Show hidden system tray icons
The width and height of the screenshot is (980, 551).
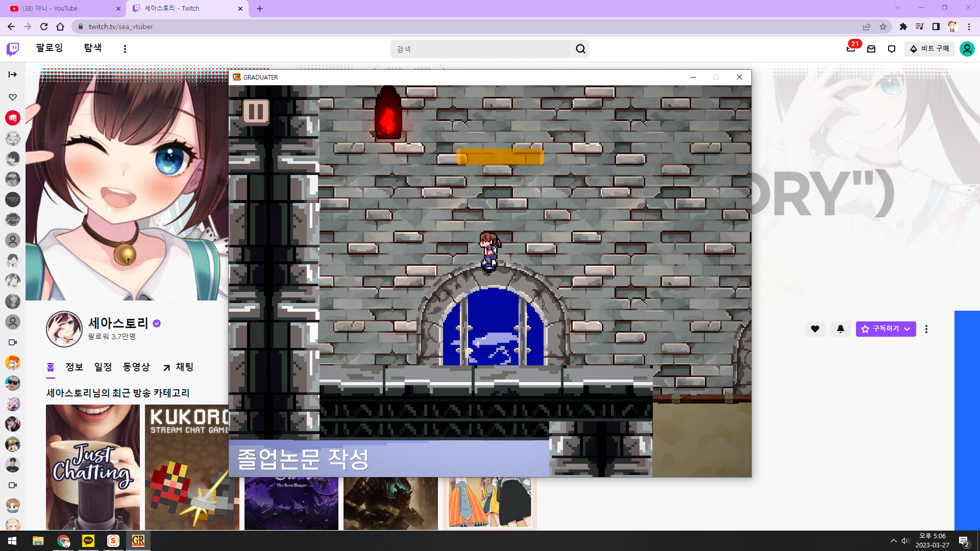[x=894, y=541]
